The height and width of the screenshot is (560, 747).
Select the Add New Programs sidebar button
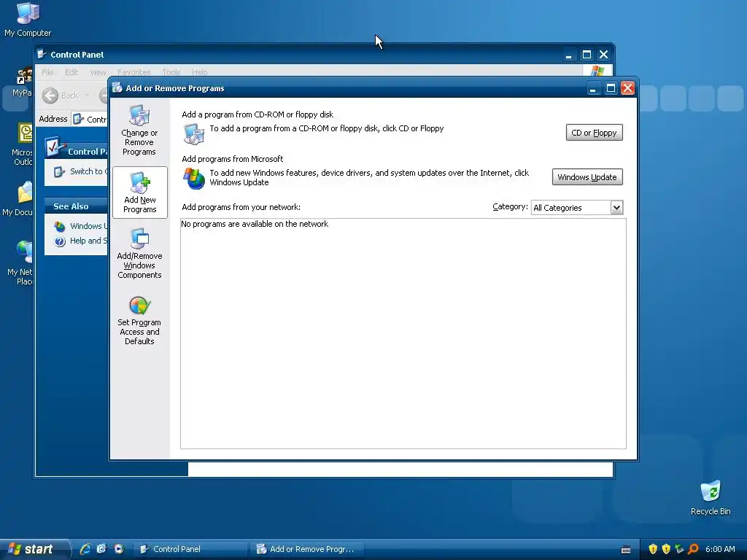coord(139,192)
